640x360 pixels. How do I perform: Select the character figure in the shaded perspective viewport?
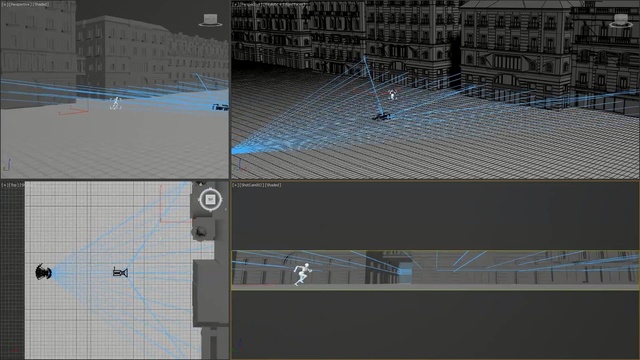coord(116,103)
